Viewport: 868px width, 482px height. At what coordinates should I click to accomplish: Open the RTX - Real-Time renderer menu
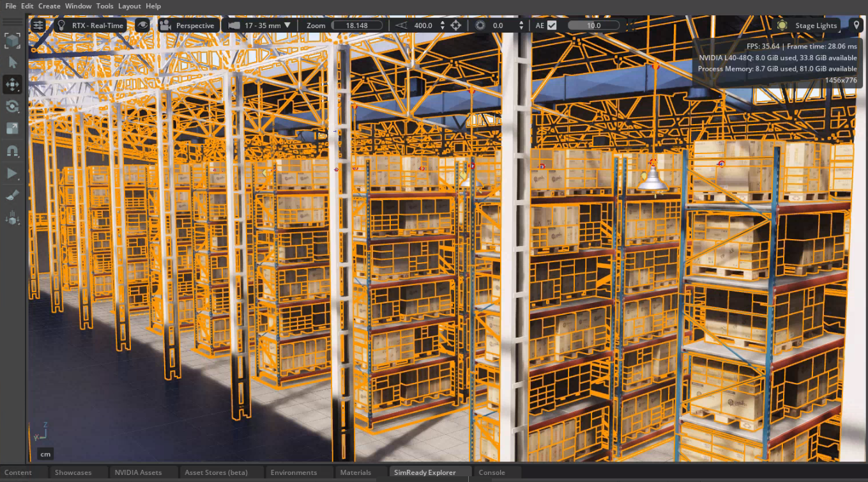(91, 25)
